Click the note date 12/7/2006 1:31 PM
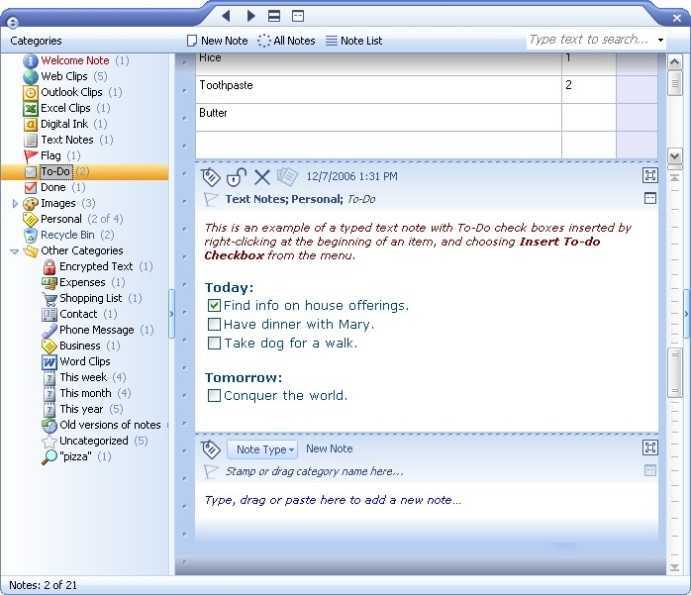 [x=352, y=177]
